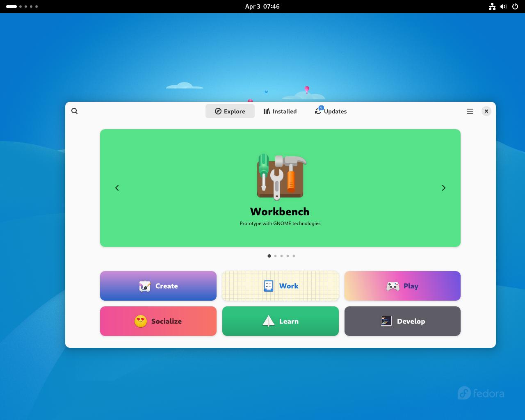Open the Socialize category
This screenshot has width=525, height=420.
point(158,321)
